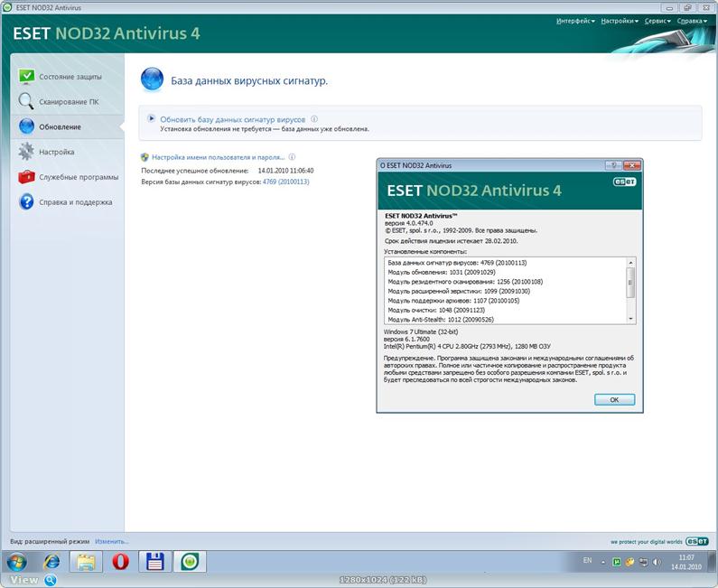Select Модуль обновления: 1031 row
Viewport: 718px width, 588px height.
tap(442, 272)
